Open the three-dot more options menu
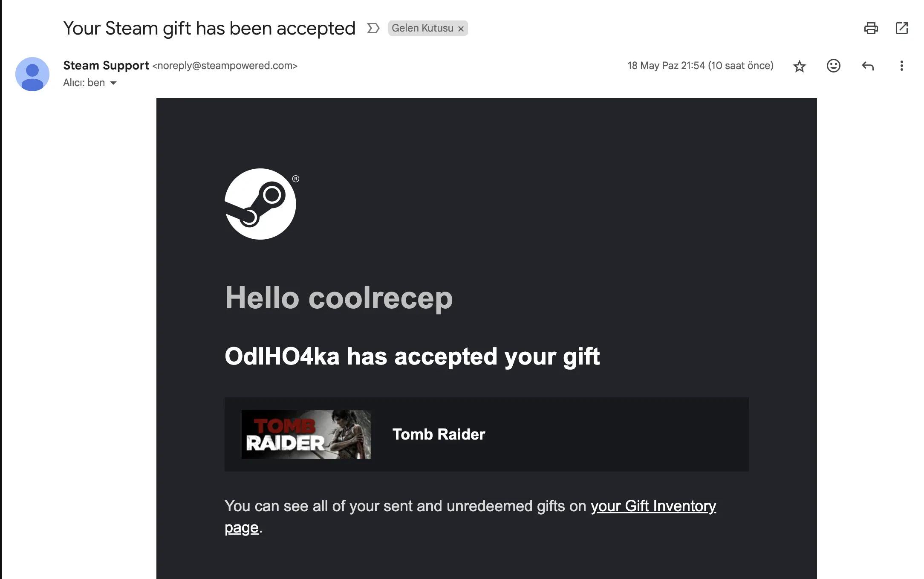The height and width of the screenshot is (579, 924). coord(901,66)
